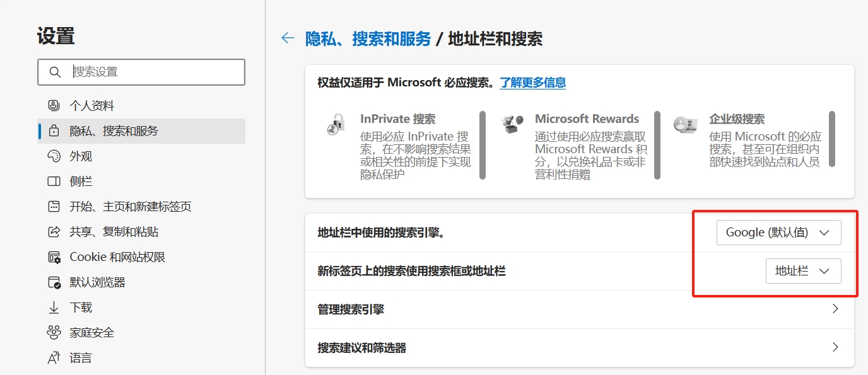Screen dimensions: 868x375
Task: Click the 了解更多信息 link
Action: pos(532,83)
